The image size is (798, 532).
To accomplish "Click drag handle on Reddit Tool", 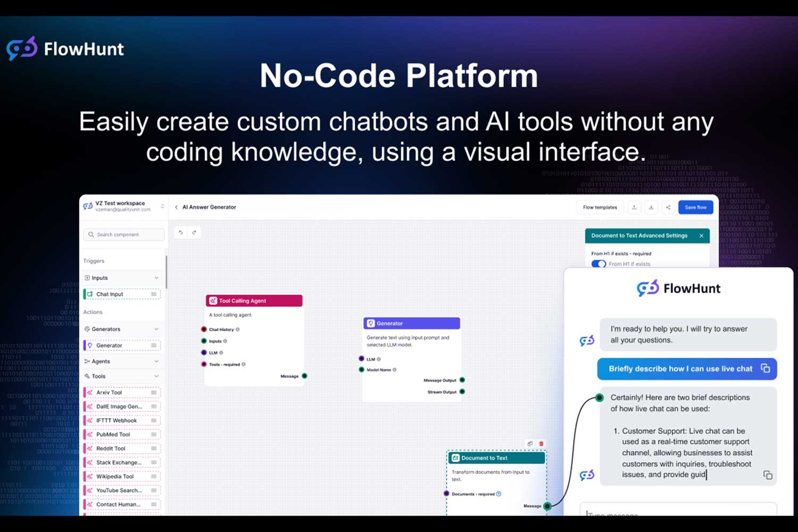I will [x=154, y=448].
